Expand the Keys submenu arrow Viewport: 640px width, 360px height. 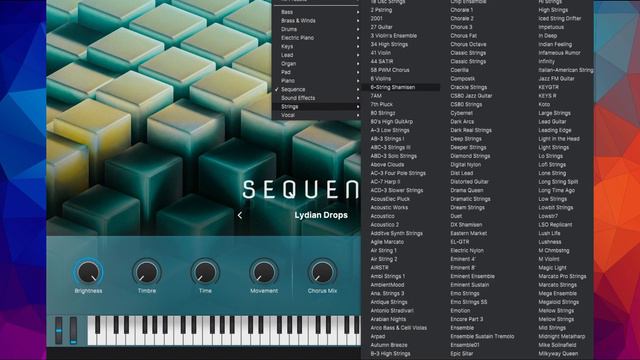(358, 47)
